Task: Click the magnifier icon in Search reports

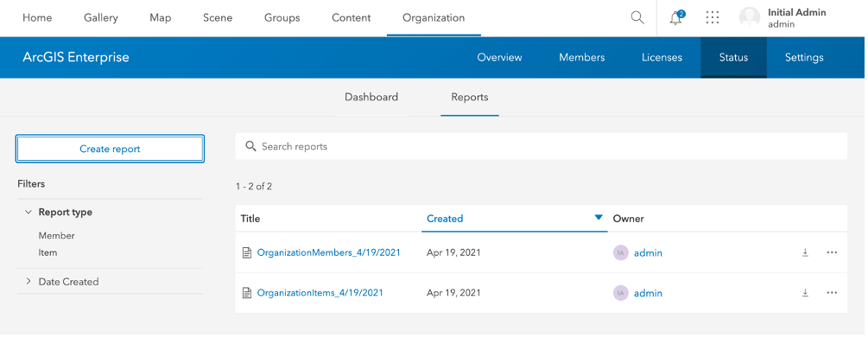Action: [250, 146]
